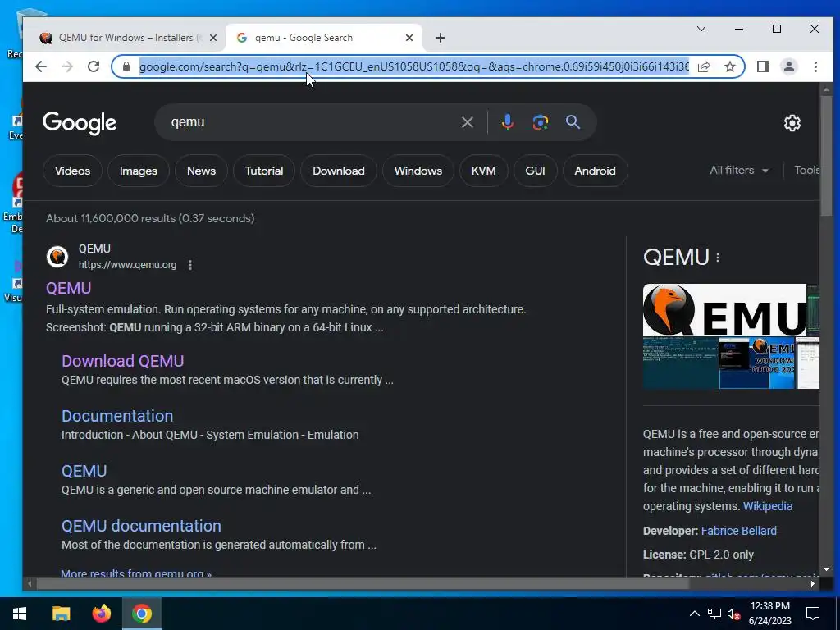Open options beside the qemu.org result URL

(x=190, y=265)
